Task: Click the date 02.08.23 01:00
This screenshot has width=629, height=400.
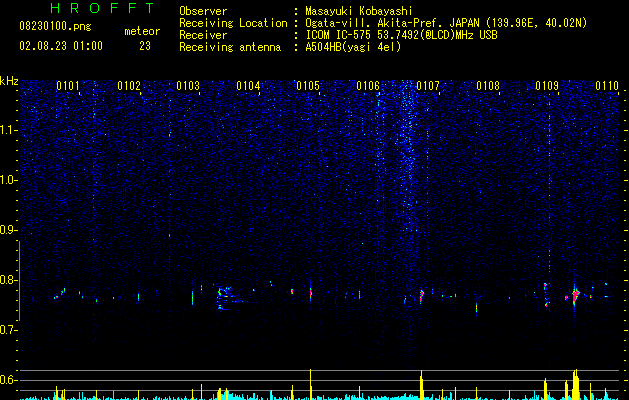Action: click(x=61, y=46)
